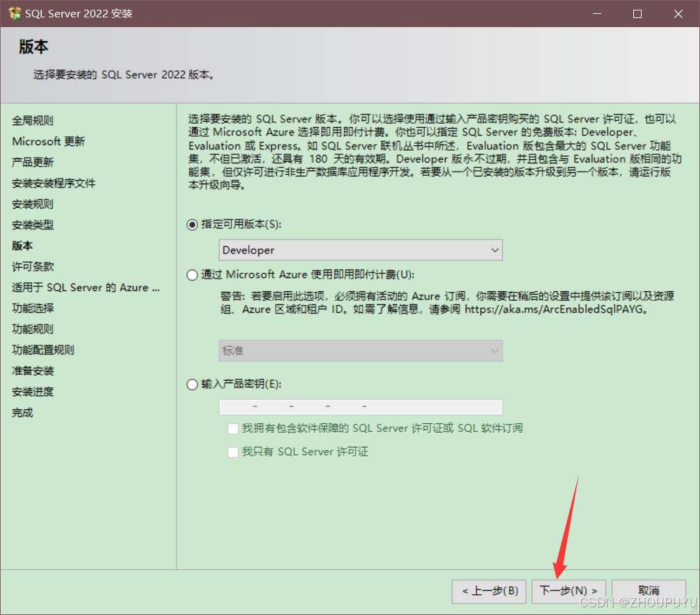
Task: Open the Developer edition dropdown
Action: tap(361, 250)
